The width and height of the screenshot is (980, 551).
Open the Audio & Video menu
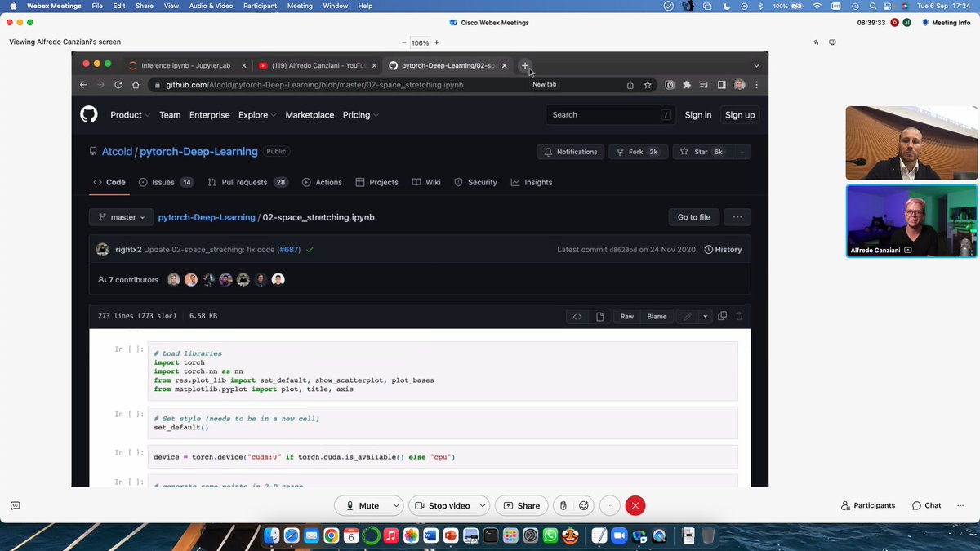(212, 6)
